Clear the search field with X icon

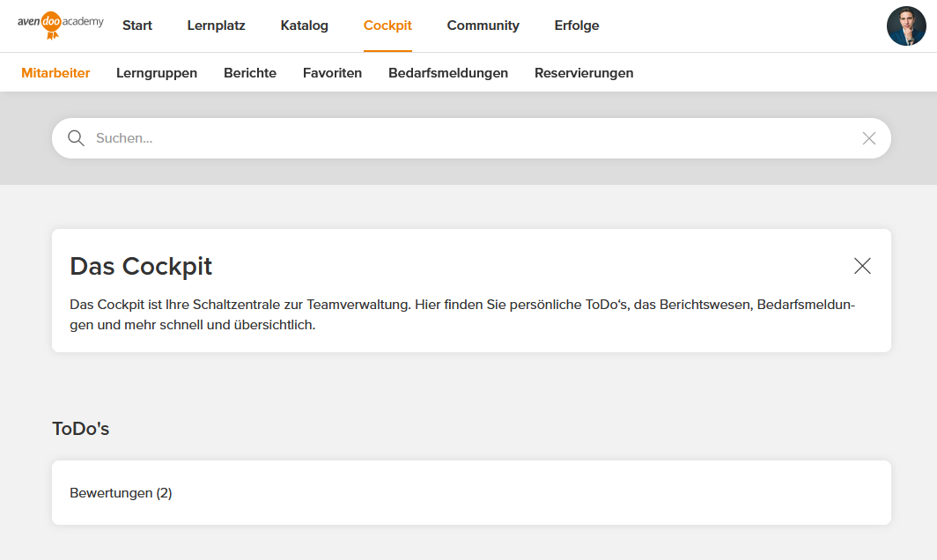[868, 138]
